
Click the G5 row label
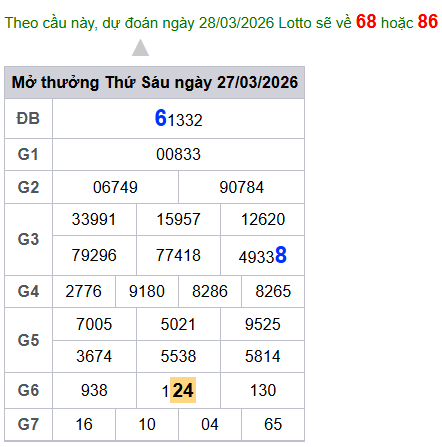(28, 340)
